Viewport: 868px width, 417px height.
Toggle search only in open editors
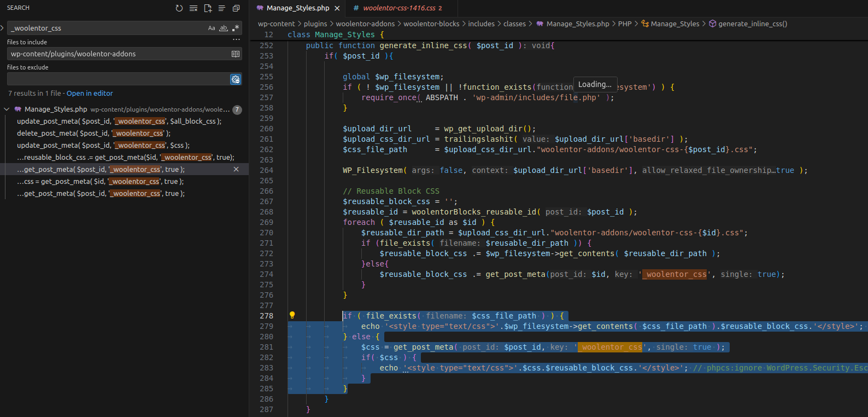[236, 54]
